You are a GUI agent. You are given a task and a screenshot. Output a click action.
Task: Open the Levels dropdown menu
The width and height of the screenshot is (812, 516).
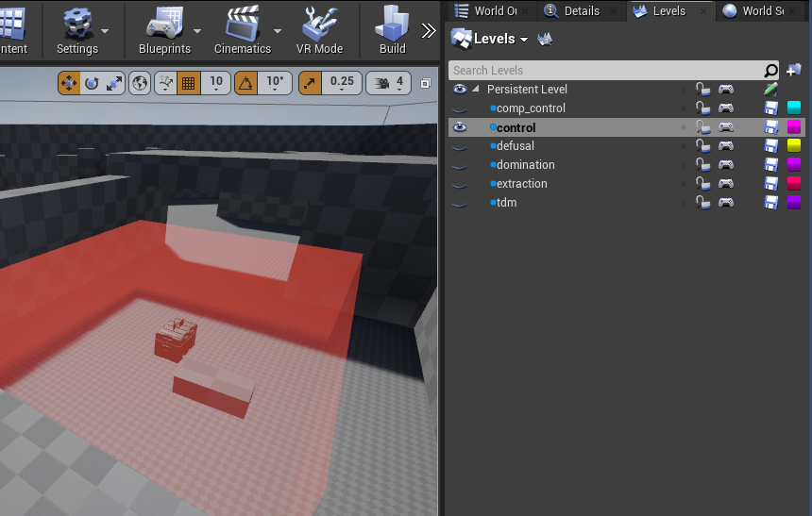pyautogui.click(x=489, y=39)
